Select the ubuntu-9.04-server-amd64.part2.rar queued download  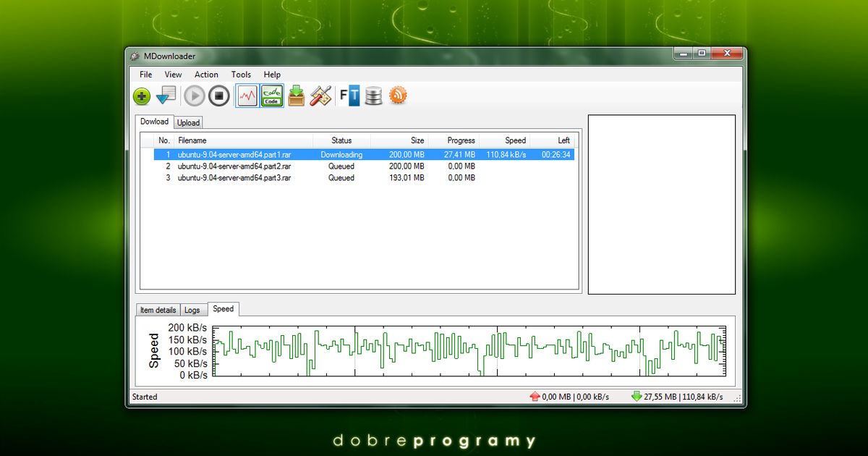pyautogui.click(x=232, y=166)
